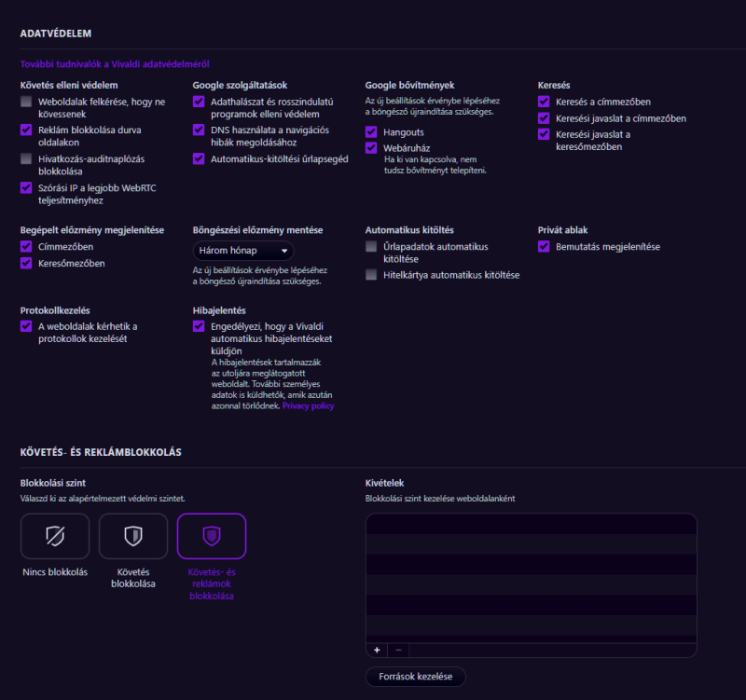This screenshot has height=700, width=746.
Task: Toggle 'Automatikus-kitöltési űrlapsegéd' checkbox
Action: [x=199, y=158]
